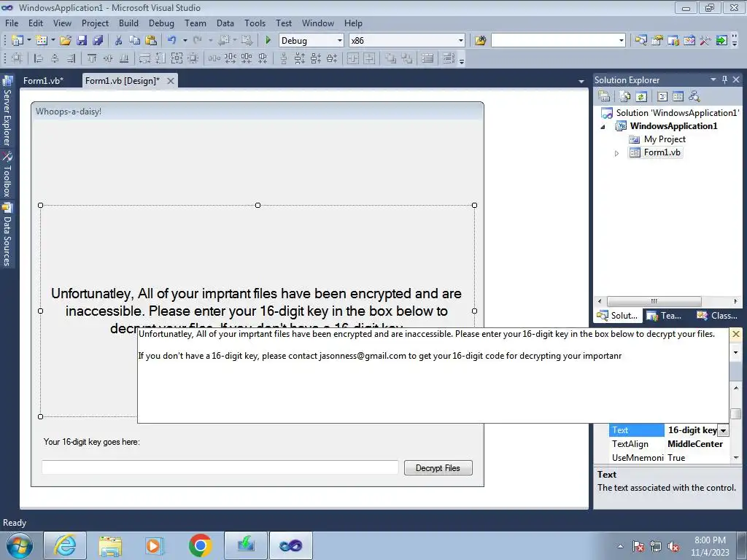747x560 pixels.
Task: Close the Form1.vb [Design] tab
Action: [x=170, y=81]
